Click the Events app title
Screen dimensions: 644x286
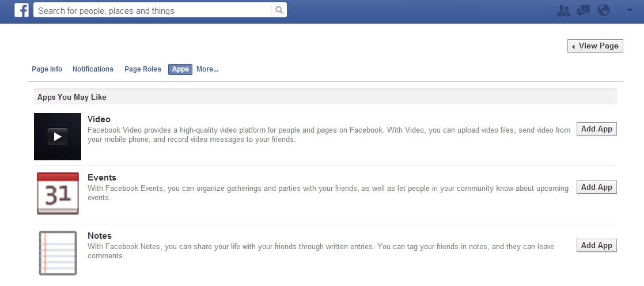(102, 178)
